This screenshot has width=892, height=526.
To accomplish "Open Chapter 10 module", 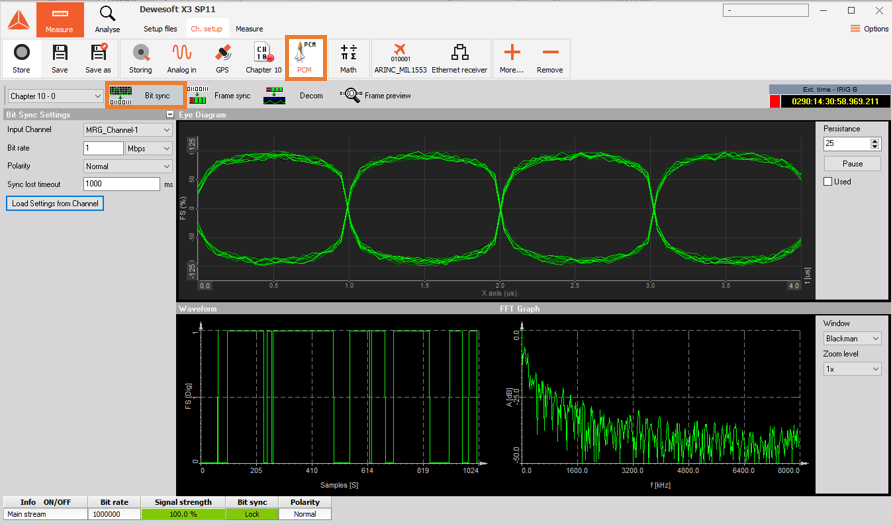I will coord(263,59).
